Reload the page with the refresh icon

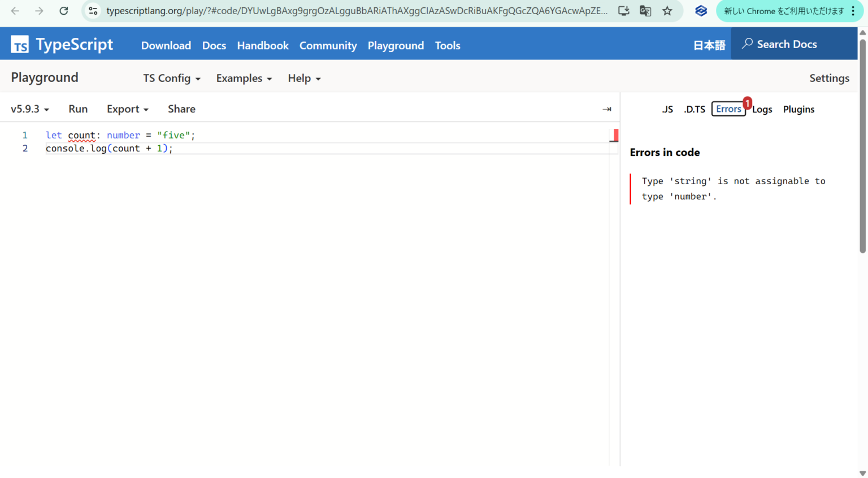(63, 10)
